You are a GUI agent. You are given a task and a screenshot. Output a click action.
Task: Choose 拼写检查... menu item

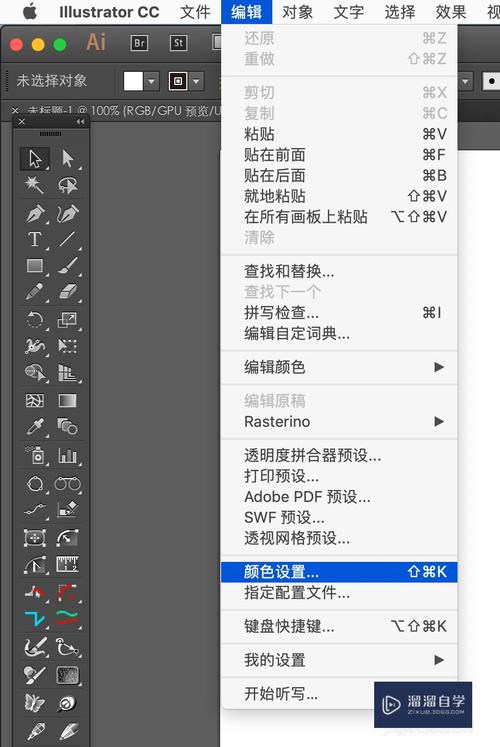pos(339,313)
